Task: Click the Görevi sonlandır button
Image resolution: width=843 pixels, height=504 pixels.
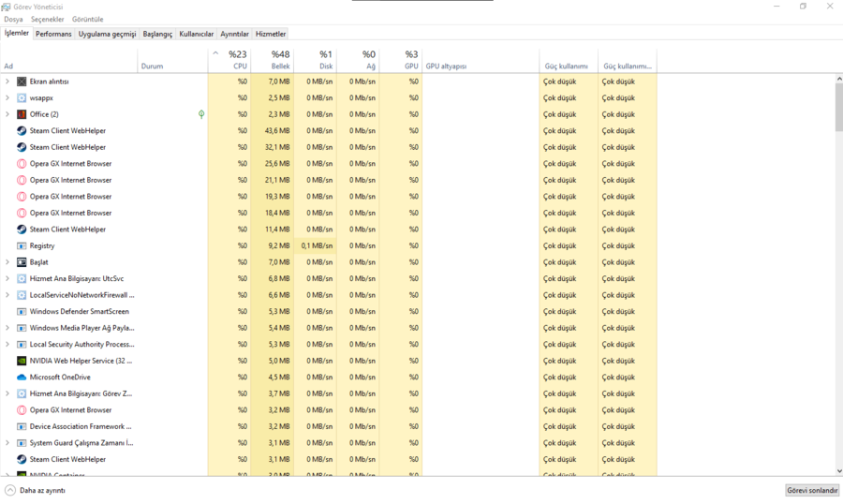Action: click(812, 491)
